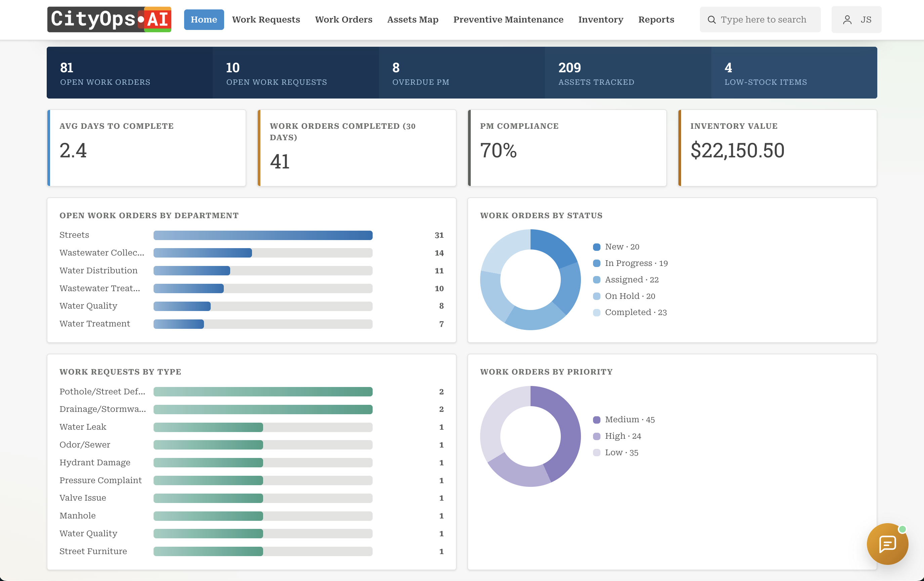Click the count '31' for Streets
The height and width of the screenshot is (581, 924).
(439, 235)
